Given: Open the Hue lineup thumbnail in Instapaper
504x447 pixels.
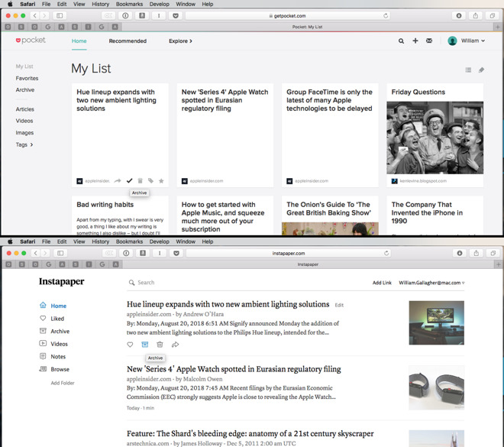Looking at the screenshot, I should pyautogui.click(x=436, y=322).
